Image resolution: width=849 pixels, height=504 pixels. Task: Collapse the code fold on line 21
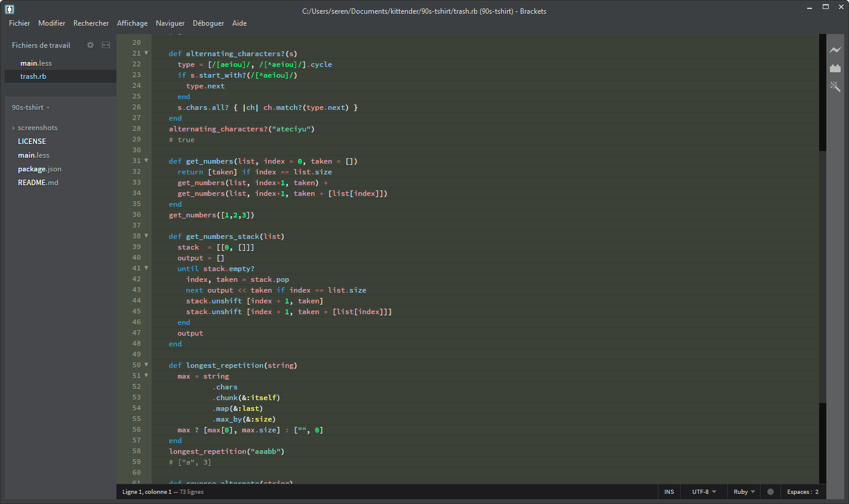tap(146, 53)
